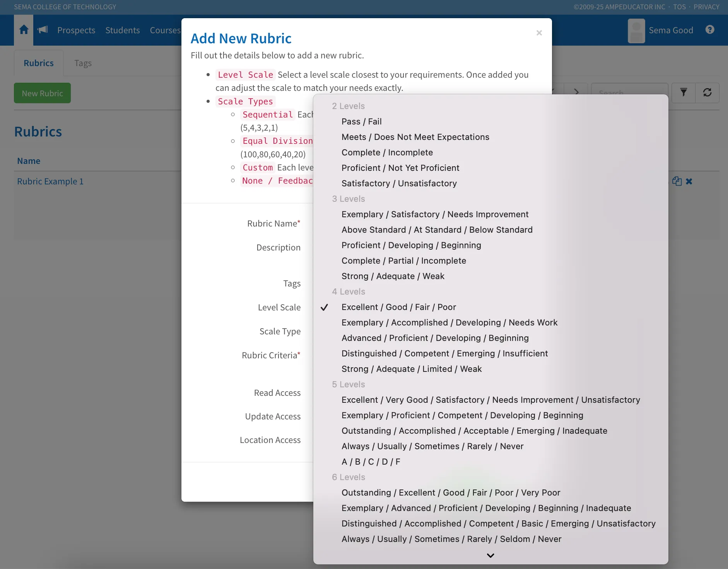Image resolution: width=728 pixels, height=569 pixels.
Task: Open the announcements megaphone icon
Action: 43,30
